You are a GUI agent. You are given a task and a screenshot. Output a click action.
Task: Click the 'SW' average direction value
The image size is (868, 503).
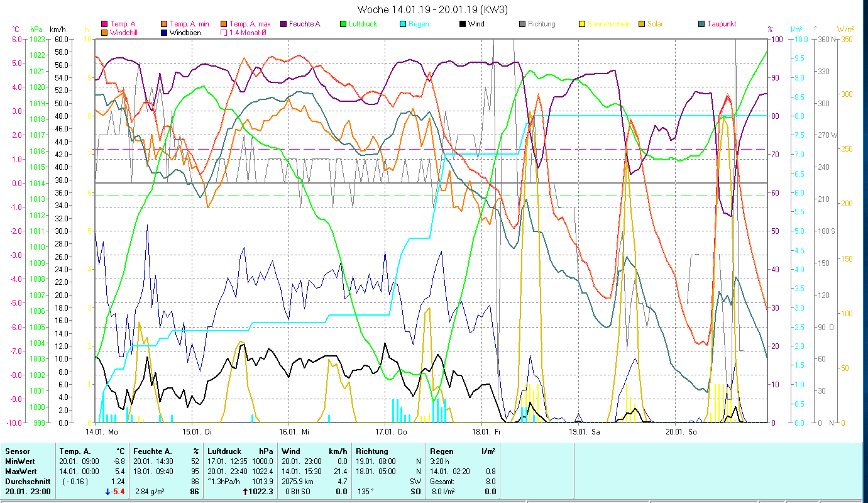(415, 482)
